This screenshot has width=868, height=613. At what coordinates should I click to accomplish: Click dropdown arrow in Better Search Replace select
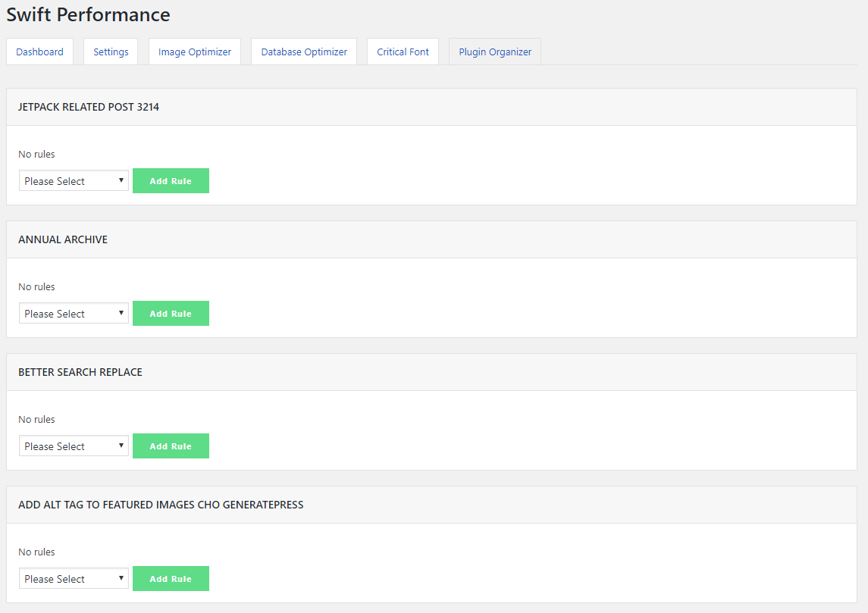pyautogui.click(x=121, y=446)
